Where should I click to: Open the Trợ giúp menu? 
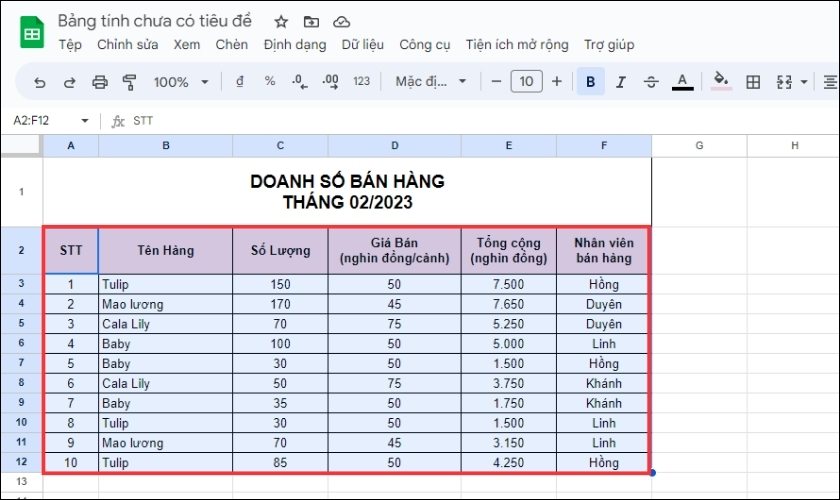609,45
